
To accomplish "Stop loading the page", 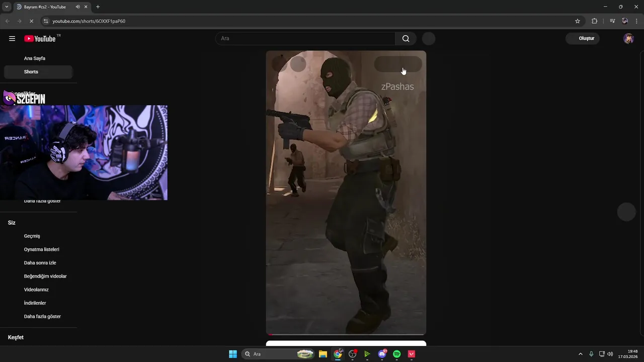I will point(31,21).
